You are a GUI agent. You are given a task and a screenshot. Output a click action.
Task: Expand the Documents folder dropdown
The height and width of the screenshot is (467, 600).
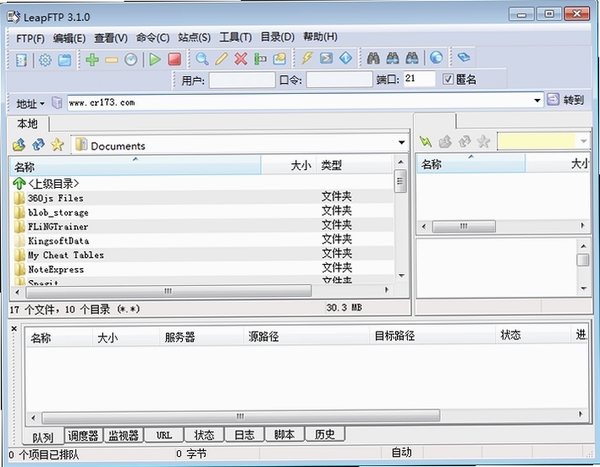click(x=401, y=143)
